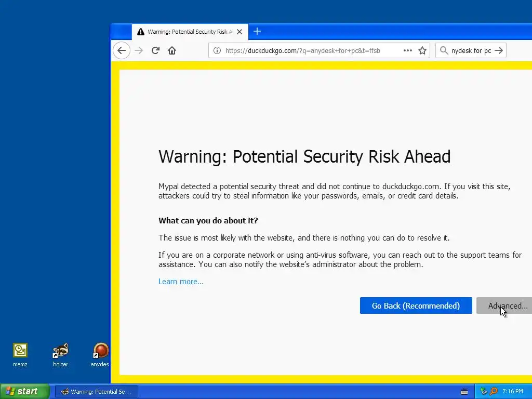Open a new tab with plus button

257,32
